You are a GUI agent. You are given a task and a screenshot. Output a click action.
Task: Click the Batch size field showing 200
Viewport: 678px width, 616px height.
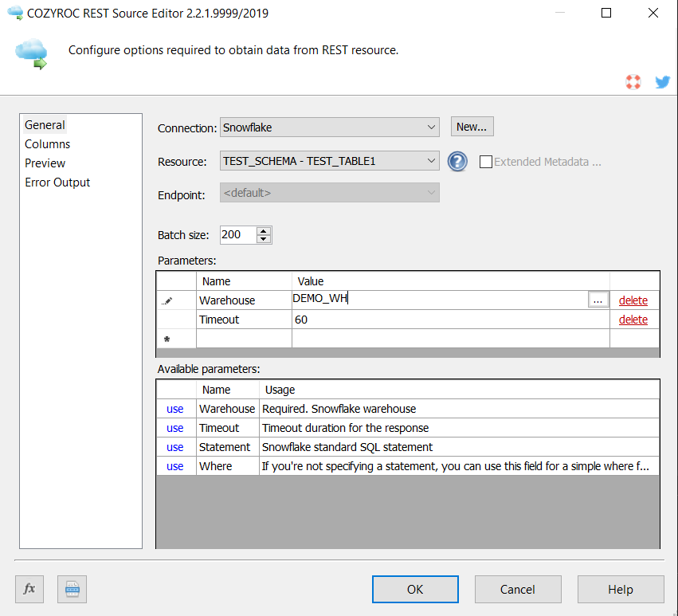tap(238, 235)
